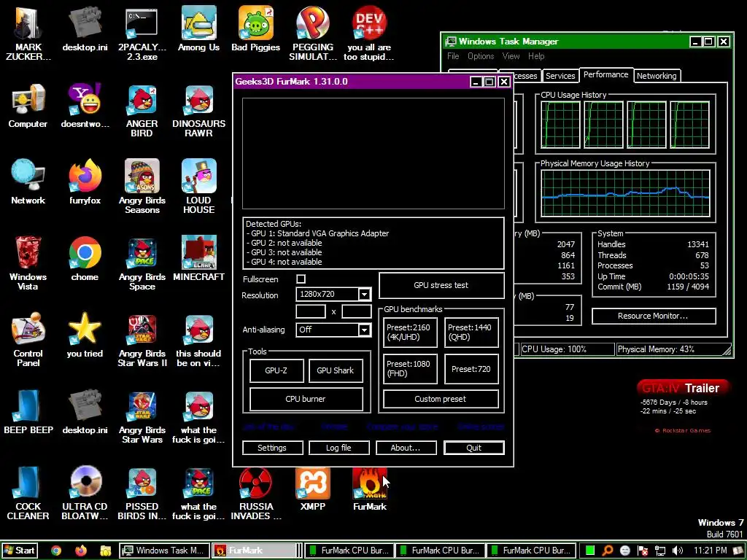Launch the 2PACALY... 2.3.exe shortcut
Screen dimensions: 747x560
(x=142, y=33)
